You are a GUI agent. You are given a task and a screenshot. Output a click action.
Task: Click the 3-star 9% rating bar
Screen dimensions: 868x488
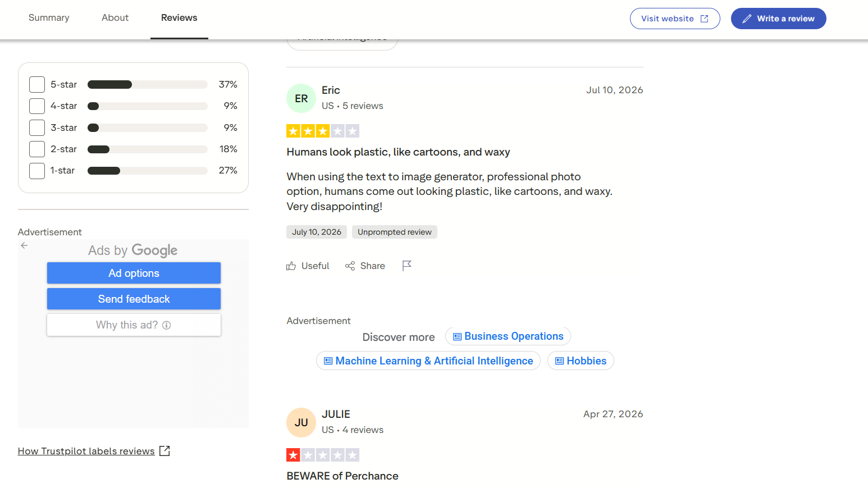click(x=148, y=127)
